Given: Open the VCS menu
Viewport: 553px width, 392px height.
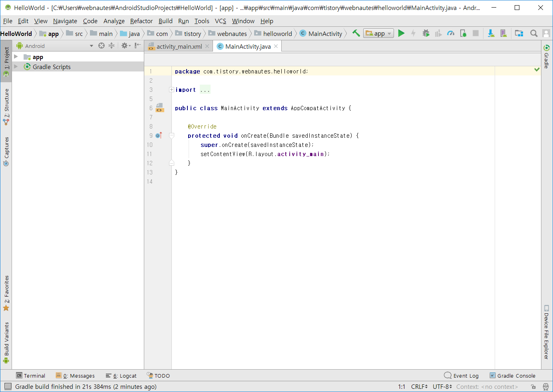Looking at the screenshot, I should point(221,21).
